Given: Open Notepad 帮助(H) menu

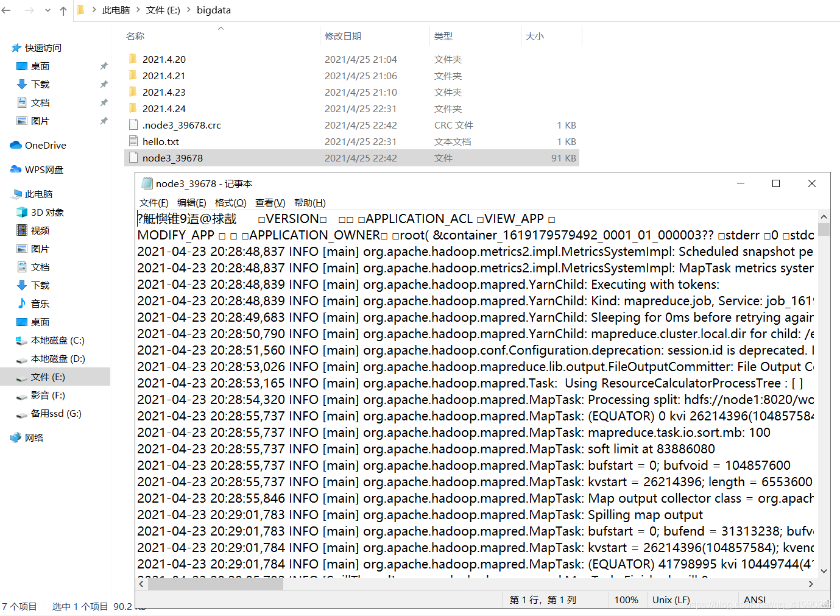Looking at the screenshot, I should (310, 202).
